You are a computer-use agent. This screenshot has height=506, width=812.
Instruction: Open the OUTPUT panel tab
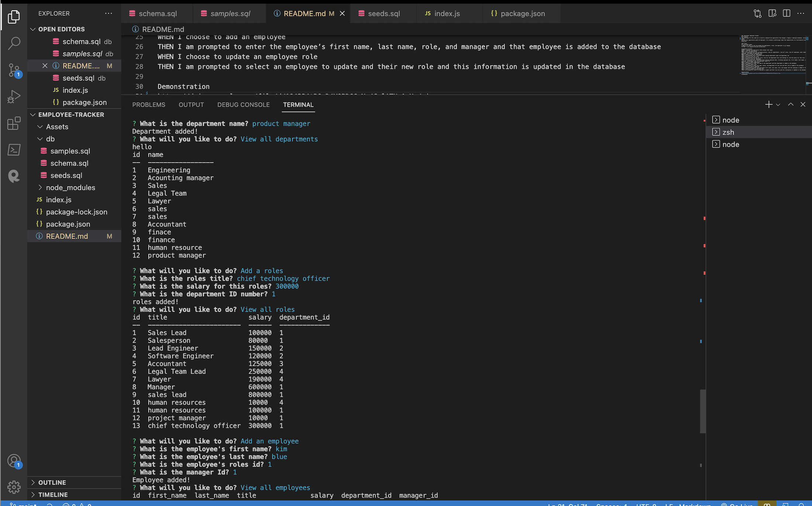coord(191,105)
